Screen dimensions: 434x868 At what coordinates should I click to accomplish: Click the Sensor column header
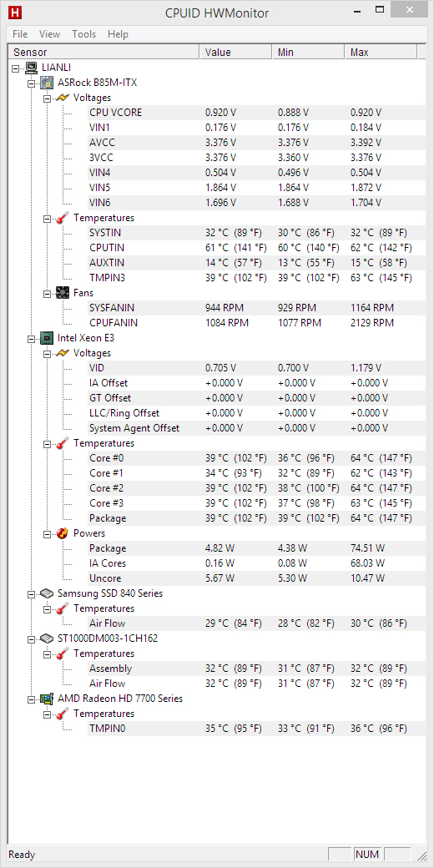(x=103, y=52)
